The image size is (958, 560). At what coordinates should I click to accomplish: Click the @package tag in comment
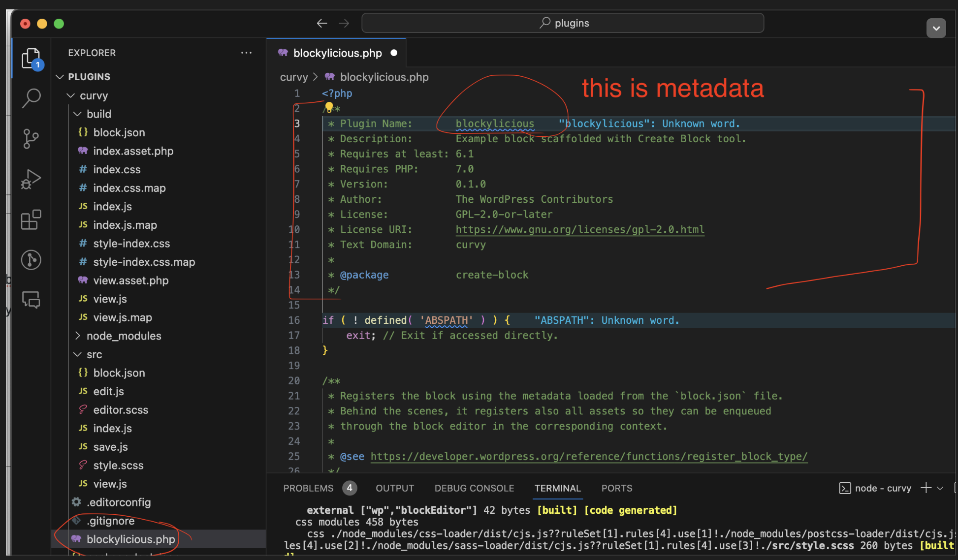pos(364,275)
